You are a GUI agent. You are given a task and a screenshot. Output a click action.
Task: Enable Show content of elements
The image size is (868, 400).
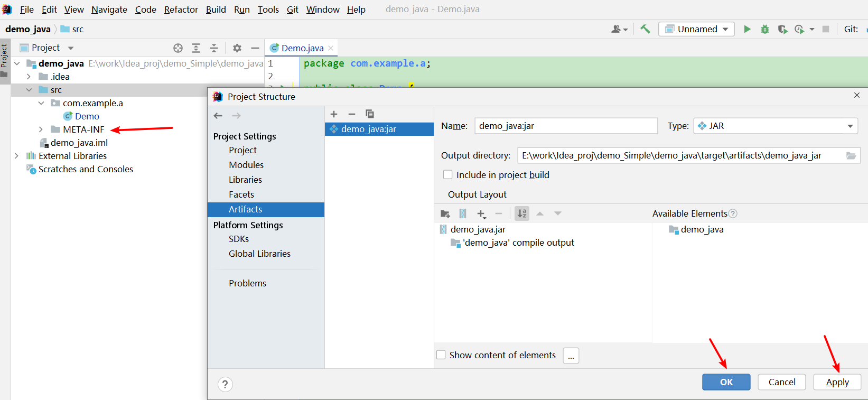441,355
